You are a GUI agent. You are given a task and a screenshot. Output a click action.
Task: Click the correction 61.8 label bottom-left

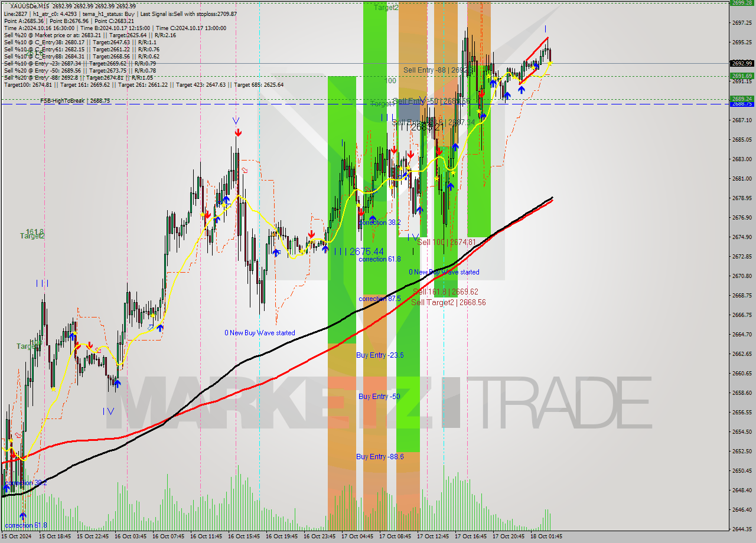point(25,525)
